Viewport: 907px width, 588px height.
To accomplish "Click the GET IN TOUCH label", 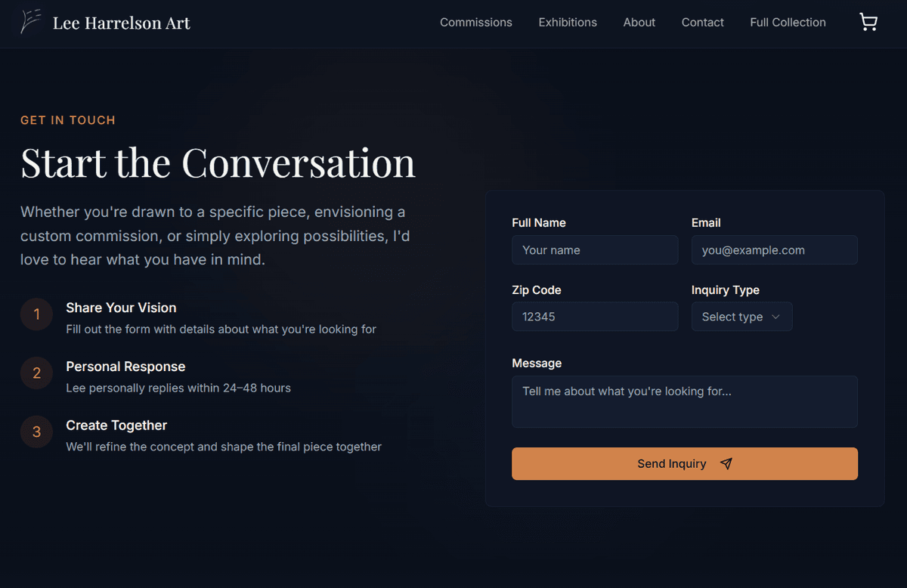I will click(x=68, y=120).
